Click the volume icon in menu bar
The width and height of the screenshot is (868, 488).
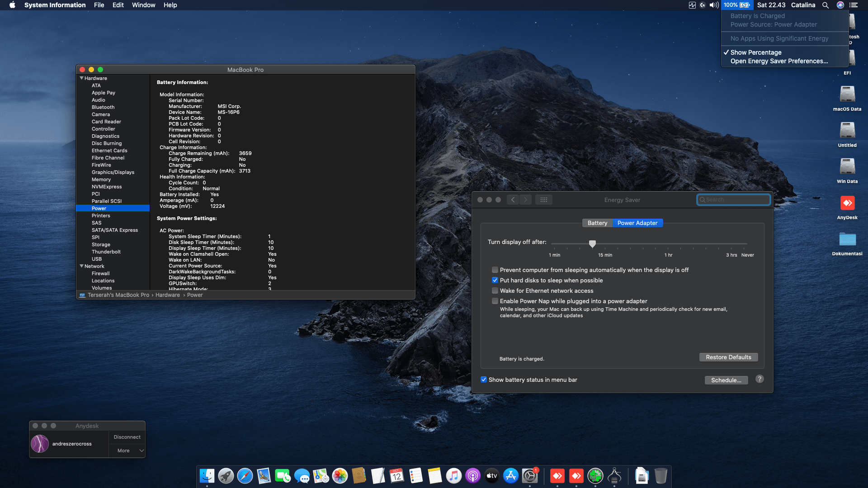tap(714, 5)
